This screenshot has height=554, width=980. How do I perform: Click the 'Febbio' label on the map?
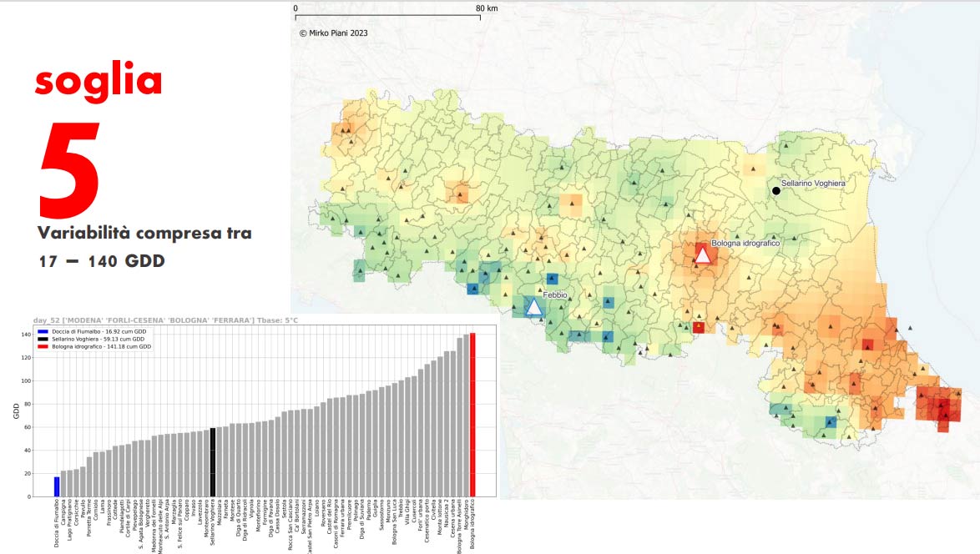tap(555, 295)
